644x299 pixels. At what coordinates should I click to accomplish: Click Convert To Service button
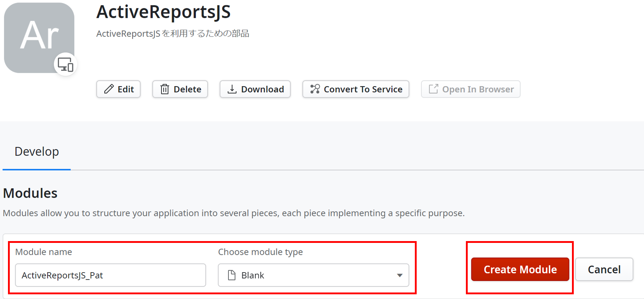pos(356,89)
